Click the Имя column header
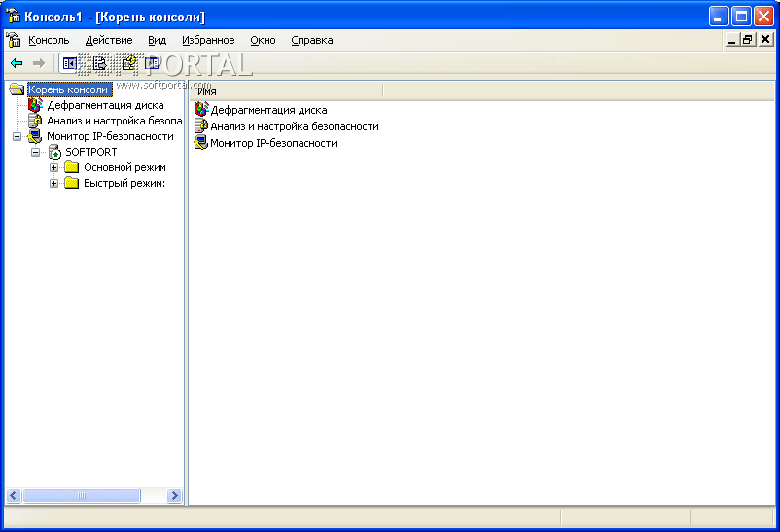This screenshot has height=532, width=780. pyautogui.click(x=287, y=91)
